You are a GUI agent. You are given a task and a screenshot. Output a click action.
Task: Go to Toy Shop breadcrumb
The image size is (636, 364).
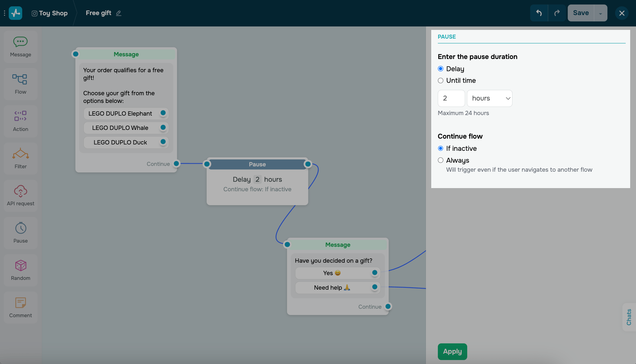click(x=53, y=13)
